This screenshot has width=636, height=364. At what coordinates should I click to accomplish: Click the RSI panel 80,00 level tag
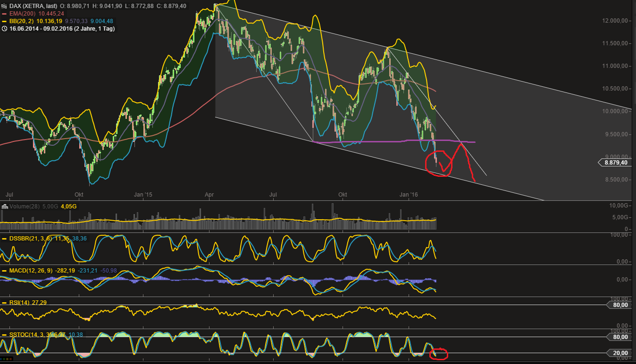620,305
